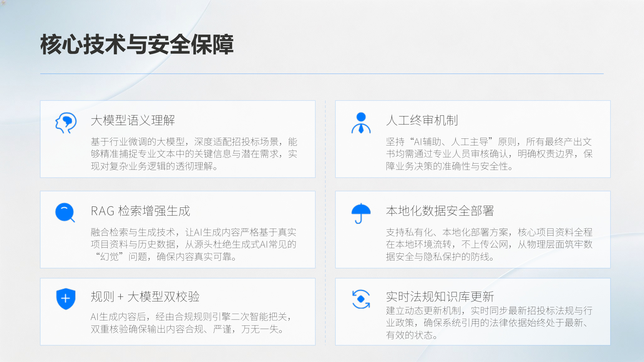Select the heading 本地化数据安全部署
This screenshot has width=644, height=362.
click(x=440, y=211)
